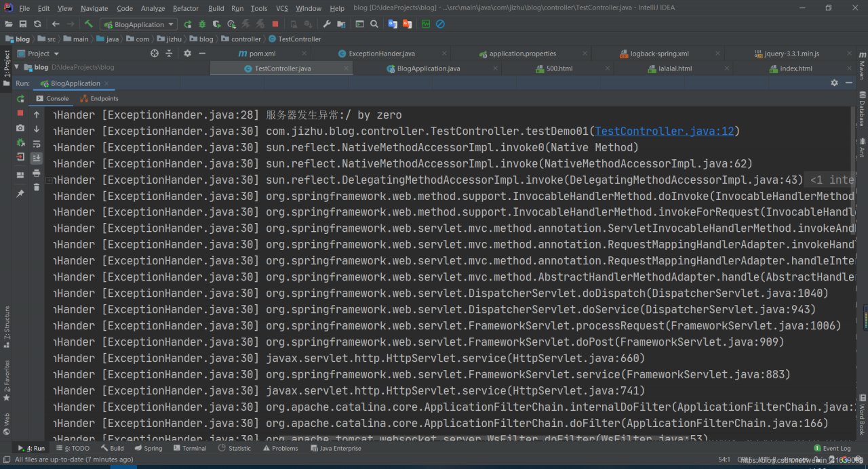This screenshot has width=868, height=469.
Task: Click the blue translate plugin icon
Action: point(393,24)
